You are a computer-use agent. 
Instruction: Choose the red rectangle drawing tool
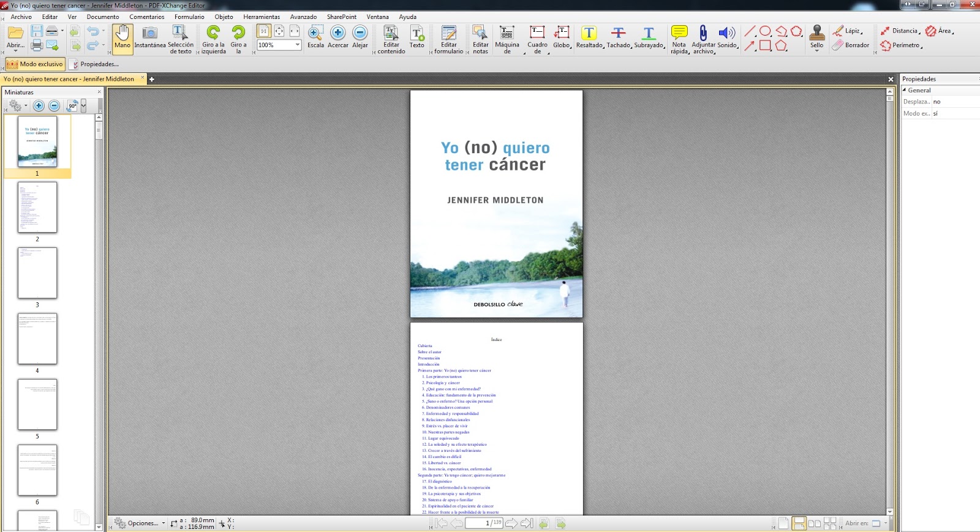pyautogui.click(x=765, y=45)
